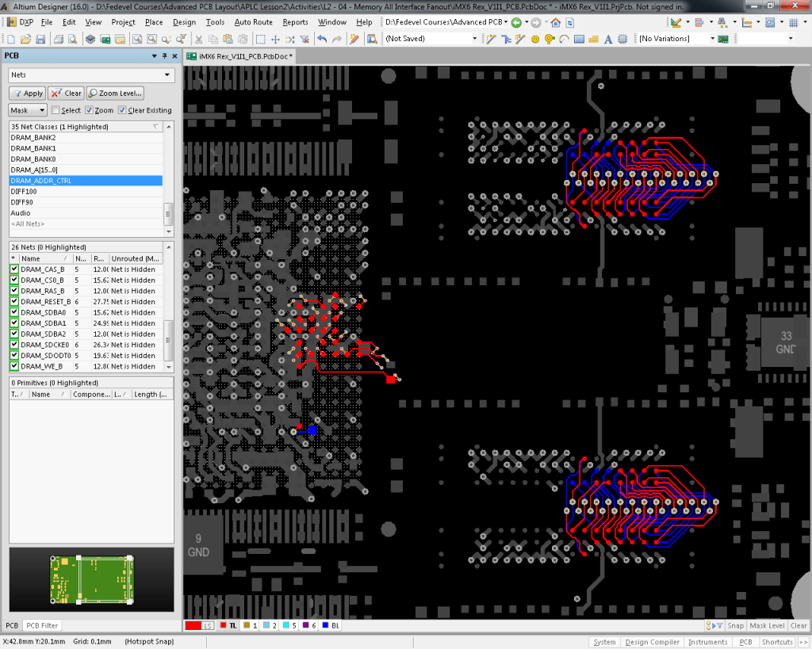
Task: Click the Undo arrow icon
Action: coord(322,39)
